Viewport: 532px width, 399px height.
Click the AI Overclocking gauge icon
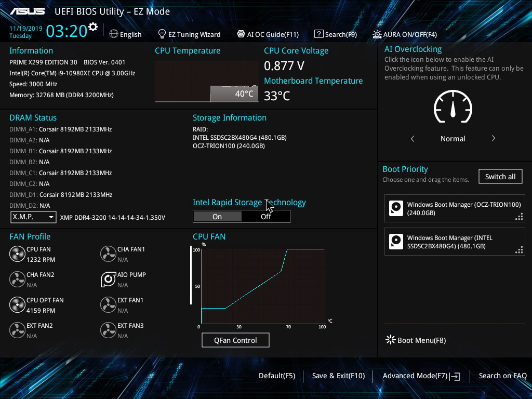click(453, 106)
